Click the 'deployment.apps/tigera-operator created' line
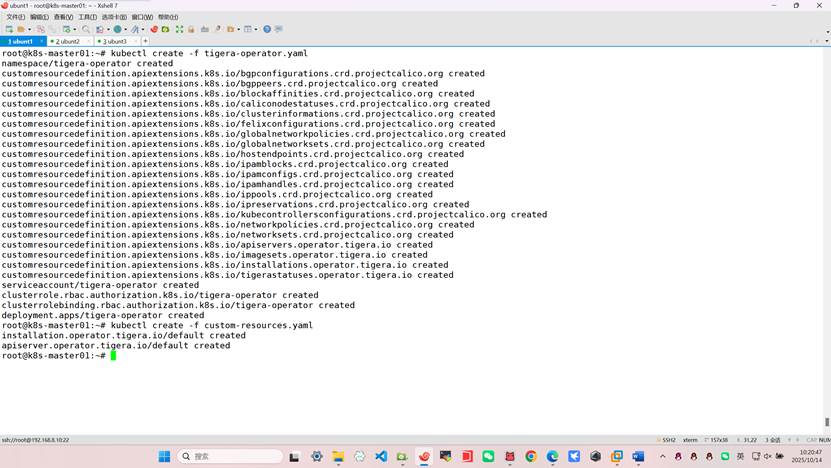Image resolution: width=831 pixels, height=468 pixels. pyautogui.click(x=103, y=315)
